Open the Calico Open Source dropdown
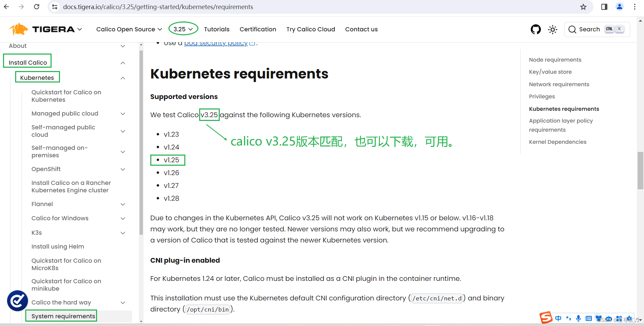This screenshot has height=326, width=644. (129, 29)
